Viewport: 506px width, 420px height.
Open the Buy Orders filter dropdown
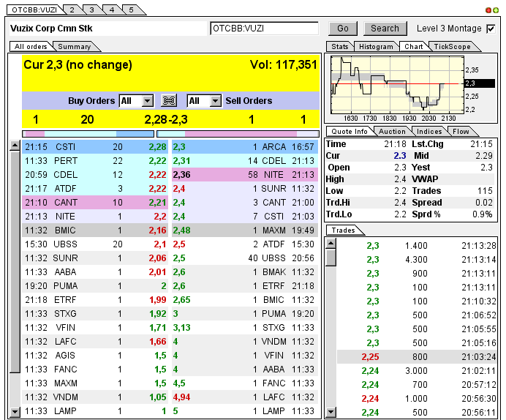147,101
